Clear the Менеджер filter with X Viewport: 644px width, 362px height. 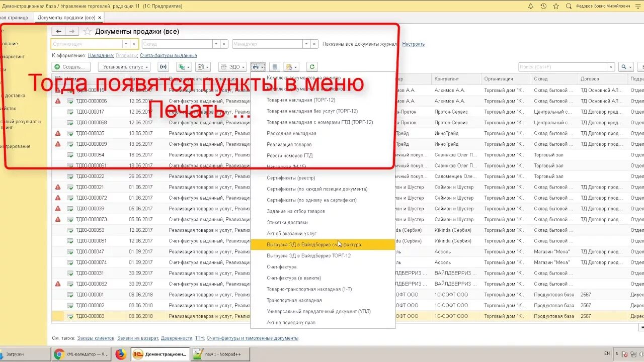click(x=314, y=44)
